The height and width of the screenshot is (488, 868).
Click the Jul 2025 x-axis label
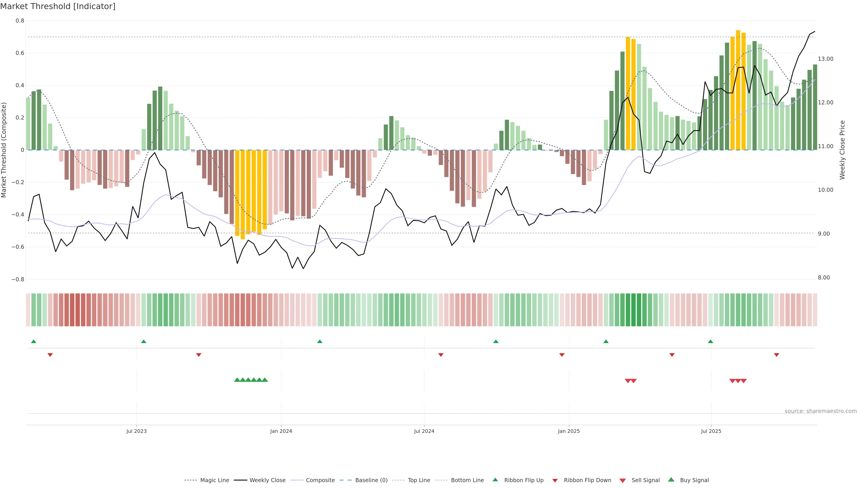[x=711, y=431]
